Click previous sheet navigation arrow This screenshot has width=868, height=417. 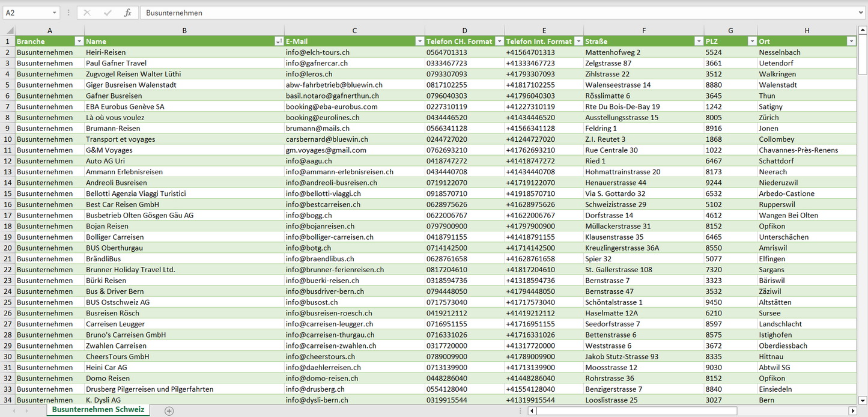[13, 411]
